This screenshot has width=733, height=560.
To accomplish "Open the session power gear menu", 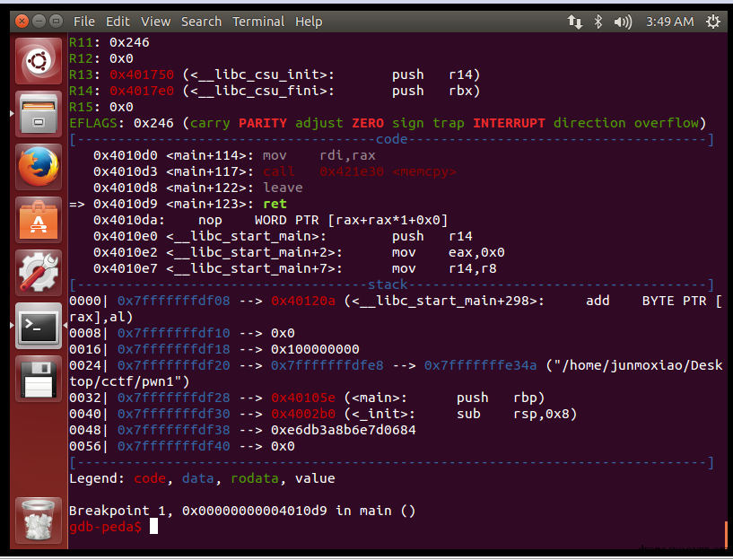I will [x=713, y=22].
